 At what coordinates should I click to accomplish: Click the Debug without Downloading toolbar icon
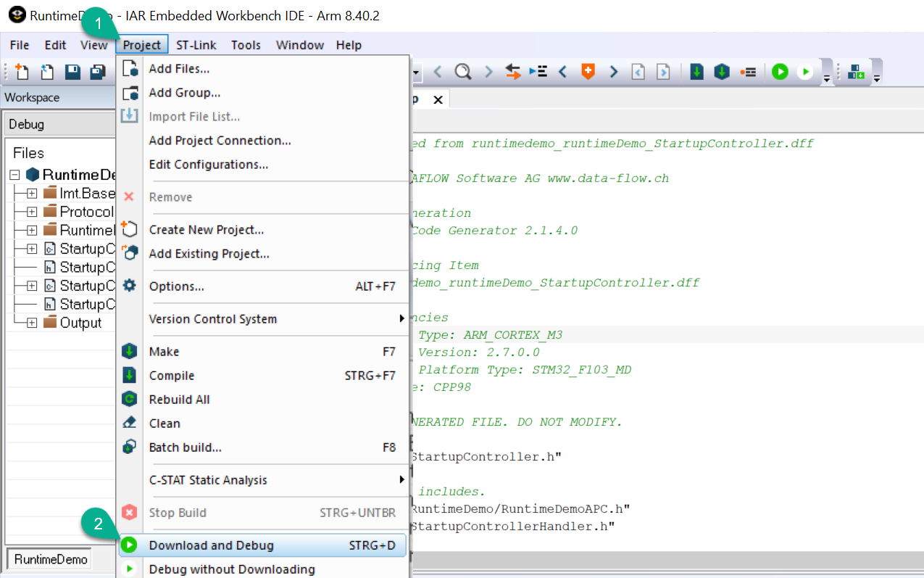[805, 72]
